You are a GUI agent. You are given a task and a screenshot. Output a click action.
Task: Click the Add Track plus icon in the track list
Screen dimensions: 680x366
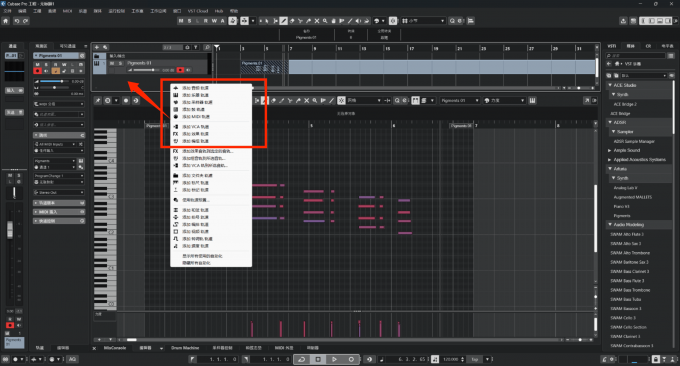click(97, 47)
